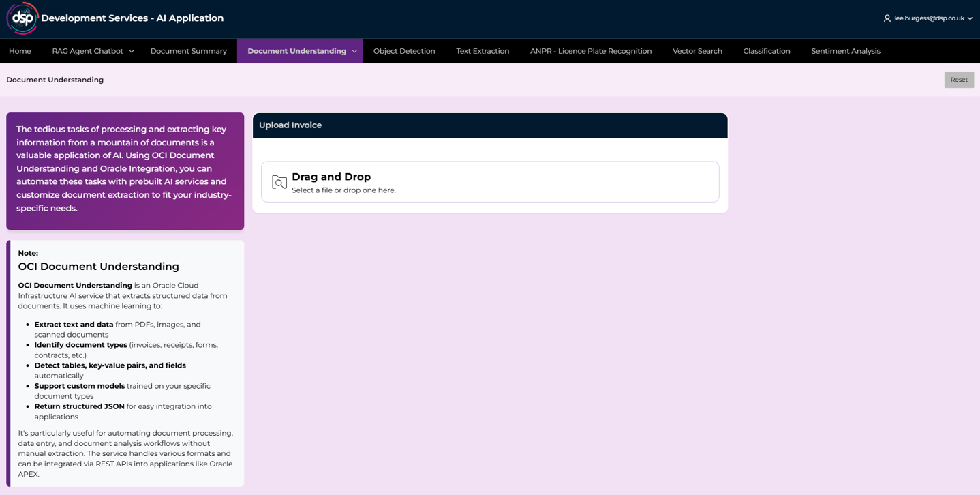The width and height of the screenshot is (980, 495).
Task: Open the lee.burgess@dsp.co.uk account dropdown arrow
Action: click(970, 18)
